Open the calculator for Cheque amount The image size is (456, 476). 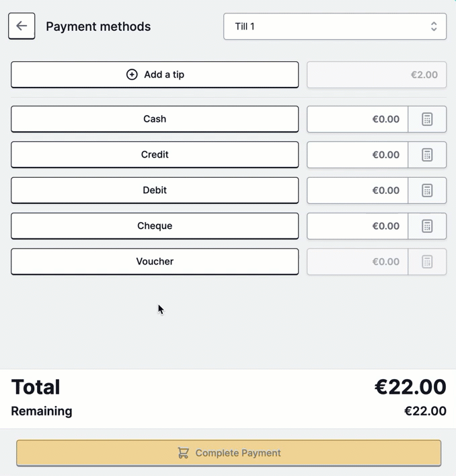click(x=427, y=226)
